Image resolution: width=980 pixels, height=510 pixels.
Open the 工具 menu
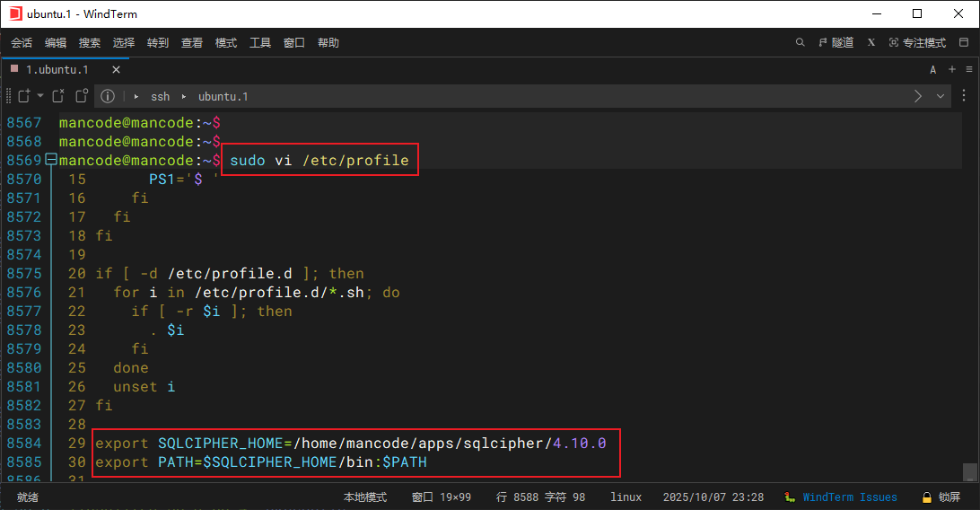pyautogui.click(x=260, y=42)
